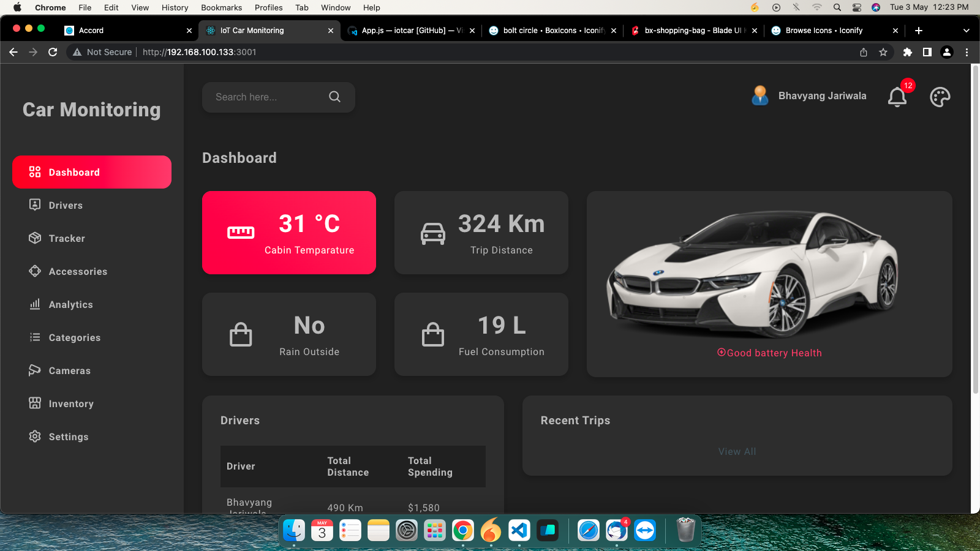The image size is (980, 551).
Task: Click the Good battery Health status indicator
Action: (769, 353)
